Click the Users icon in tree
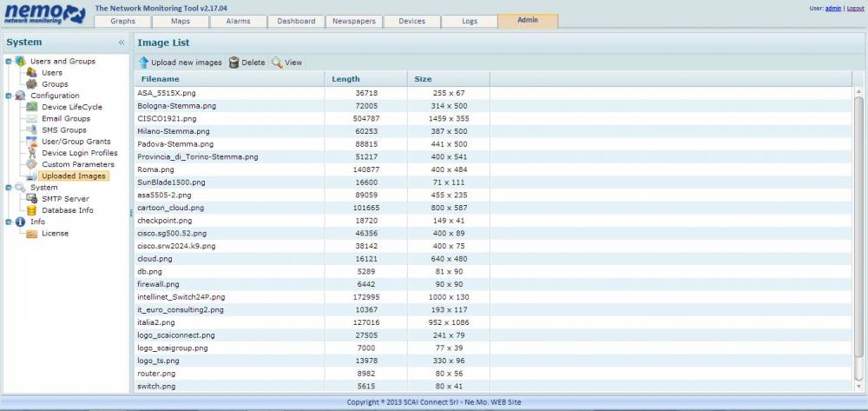Screen dimensions: 868x411 31,73
